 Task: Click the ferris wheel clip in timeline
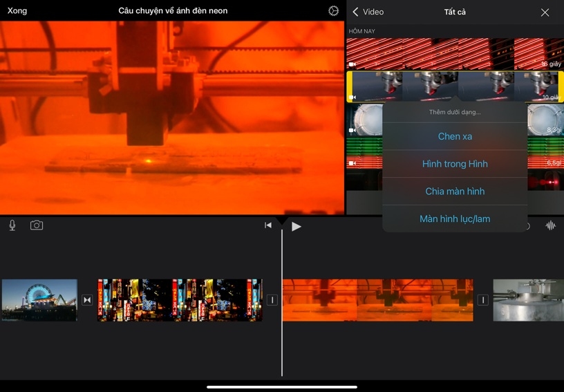[x=39, y=300]
